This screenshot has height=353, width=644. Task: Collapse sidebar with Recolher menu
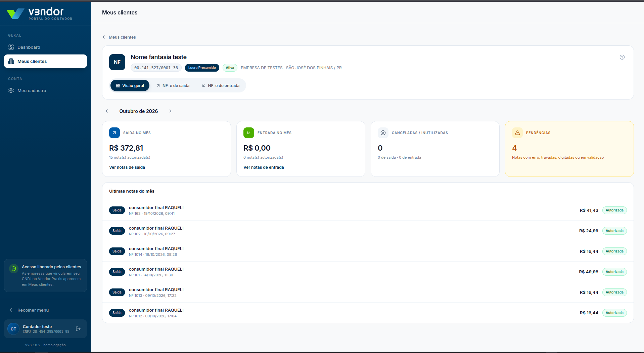[x=45, y=310]
